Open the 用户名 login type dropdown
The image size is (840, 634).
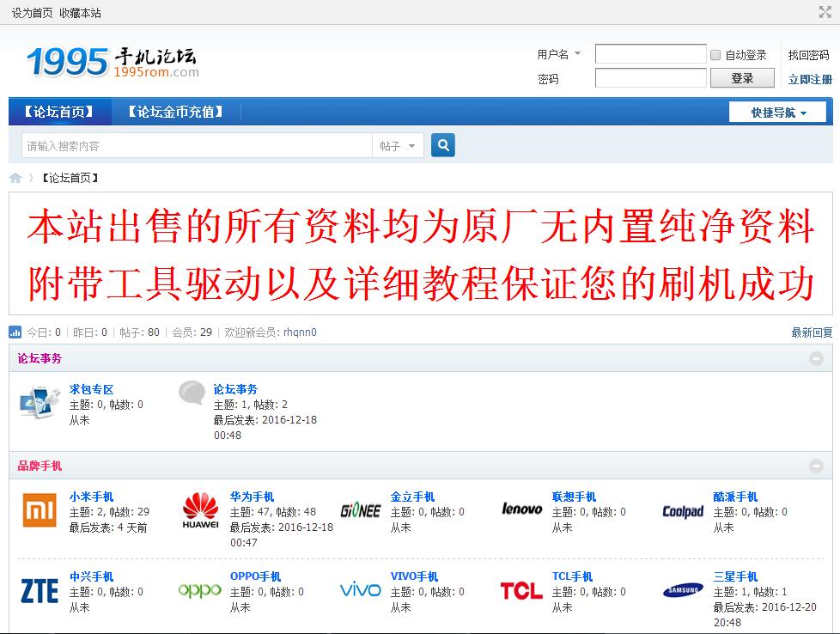point(559,54)
